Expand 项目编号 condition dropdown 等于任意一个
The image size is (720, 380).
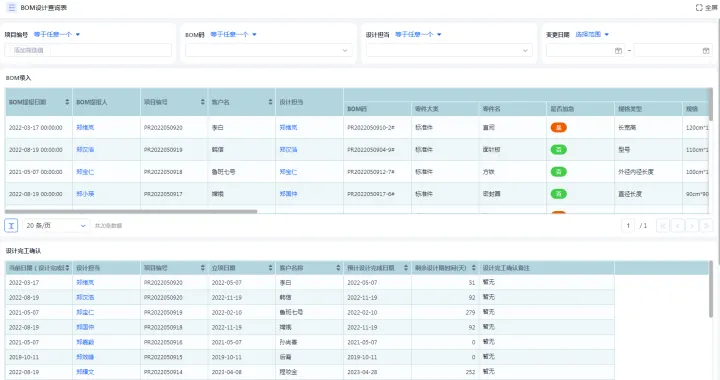point(57,34)
